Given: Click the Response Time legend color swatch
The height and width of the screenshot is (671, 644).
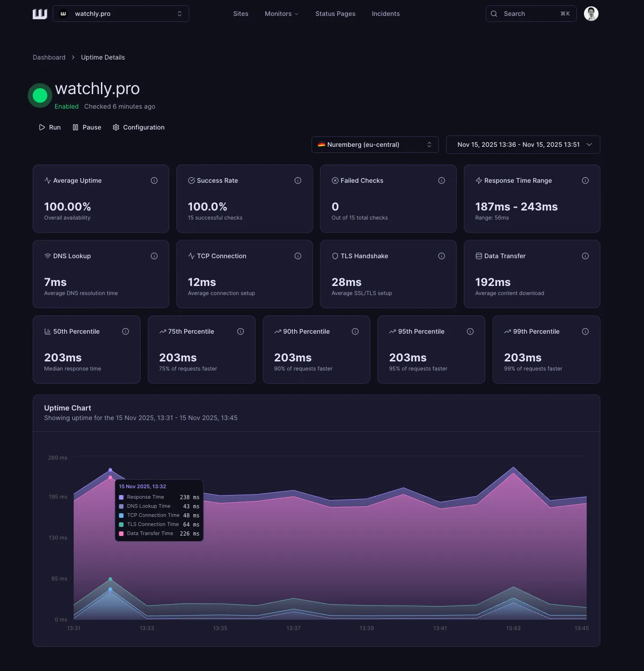Looking at the screenshot, I should (x=121, y=497).
